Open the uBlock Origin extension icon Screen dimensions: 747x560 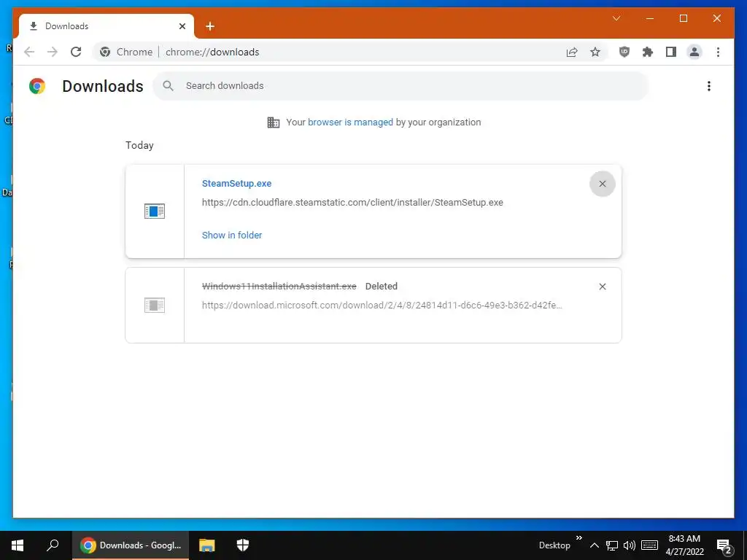pos(624,52)
